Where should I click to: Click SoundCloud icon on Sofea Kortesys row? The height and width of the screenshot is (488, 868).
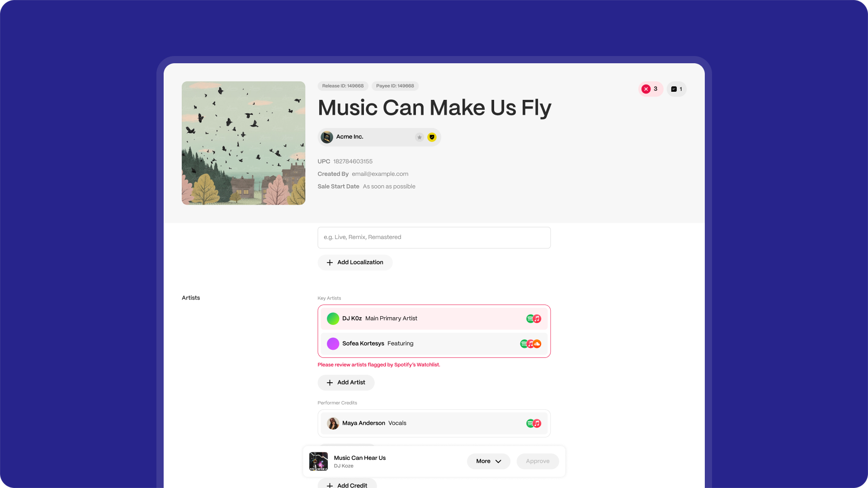click(x=537, y=344)
